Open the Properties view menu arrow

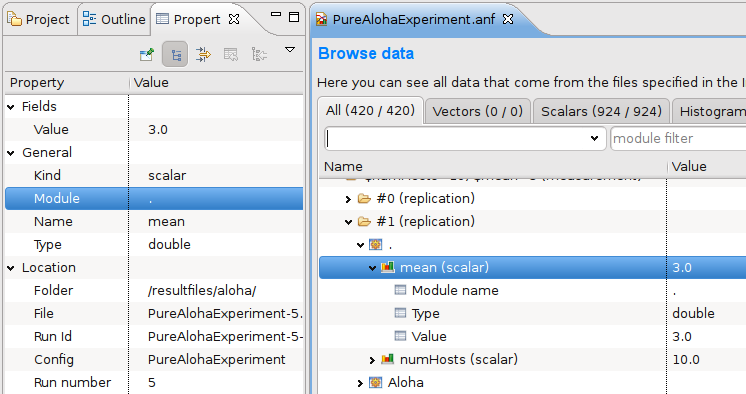click(x=290, y=49)
